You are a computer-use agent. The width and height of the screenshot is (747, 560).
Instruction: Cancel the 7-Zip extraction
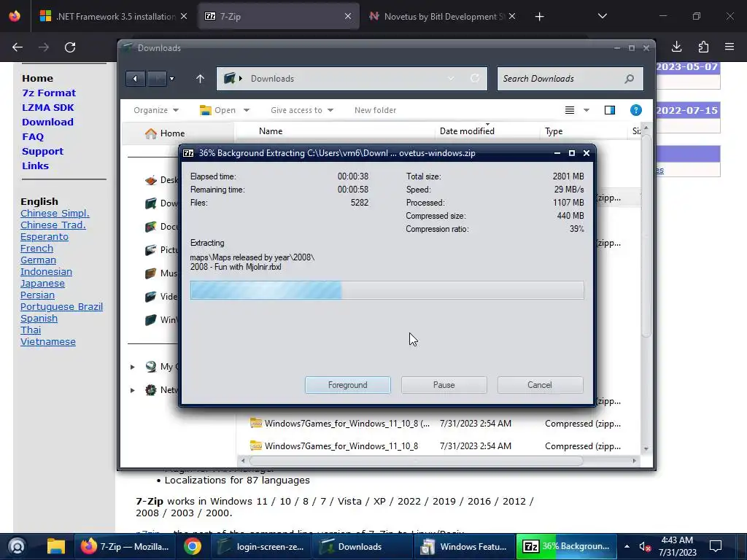(x=540, y=385)
